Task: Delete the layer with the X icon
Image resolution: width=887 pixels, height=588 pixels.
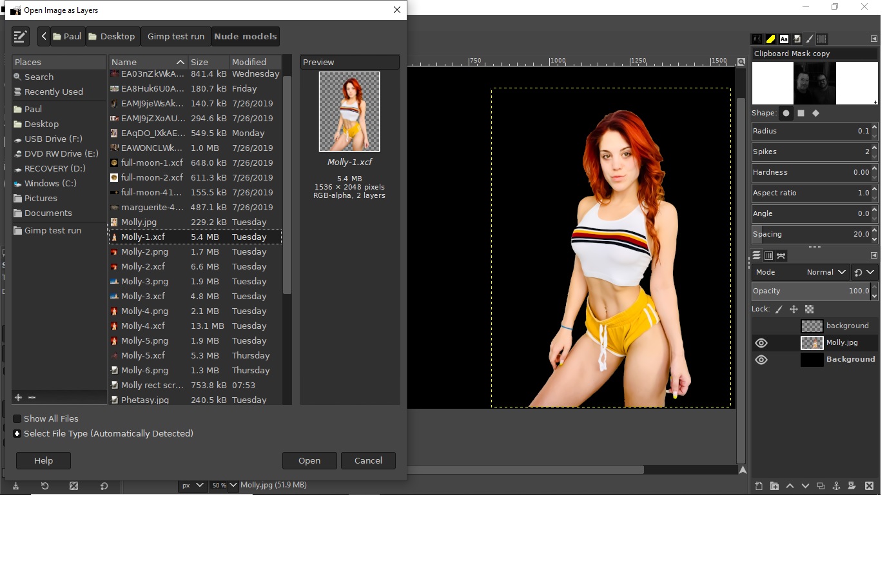Action: (869, 486)
